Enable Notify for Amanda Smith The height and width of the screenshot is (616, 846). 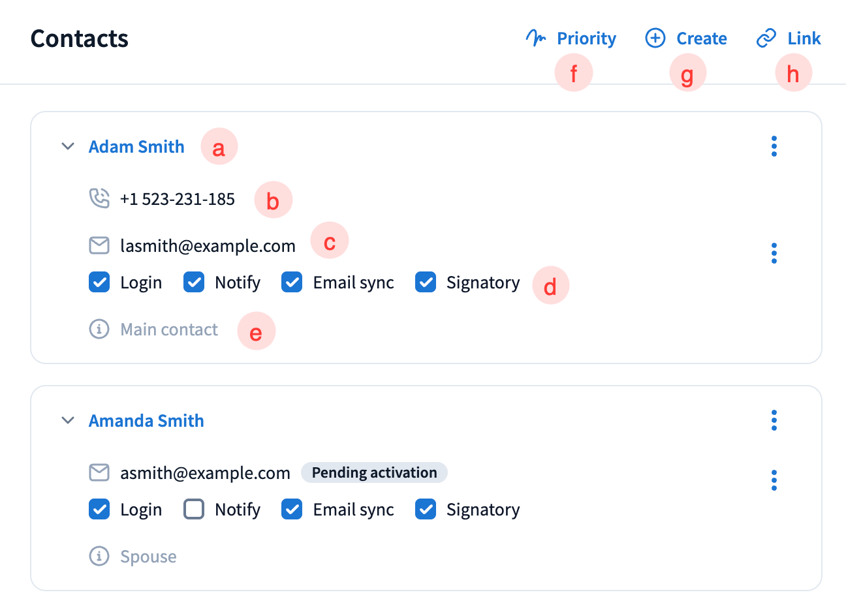tap(194, 509)
